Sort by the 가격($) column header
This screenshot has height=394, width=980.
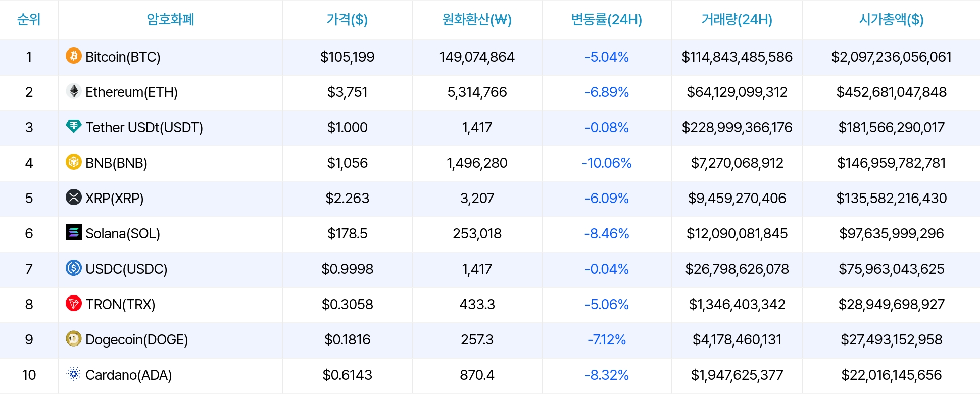[347, 20]
